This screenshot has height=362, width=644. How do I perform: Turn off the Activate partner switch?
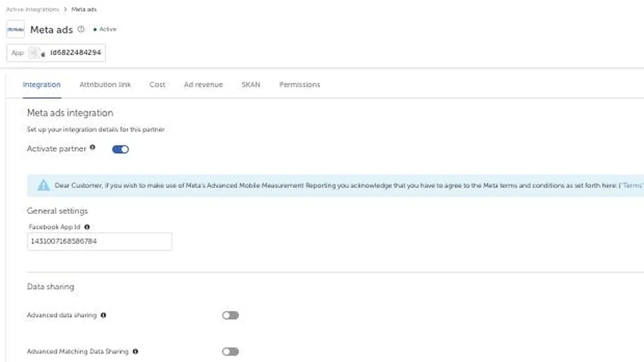(120, 150)
